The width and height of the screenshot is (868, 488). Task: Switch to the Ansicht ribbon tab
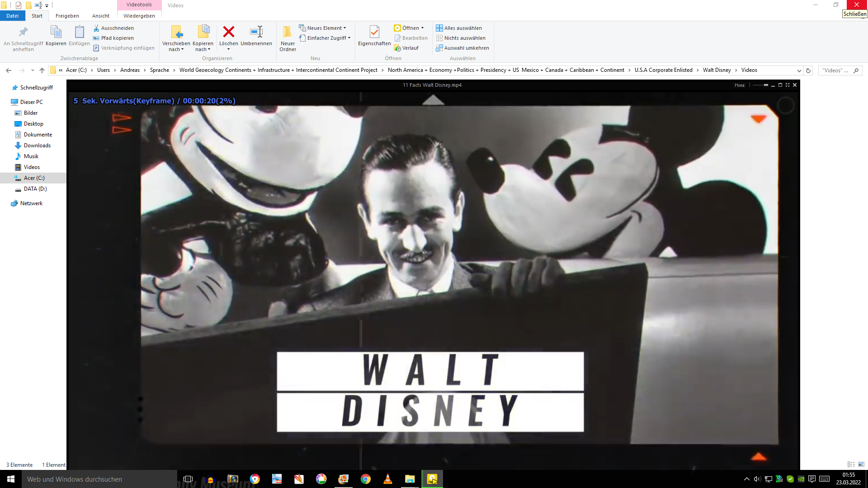(x=101, y=16)
